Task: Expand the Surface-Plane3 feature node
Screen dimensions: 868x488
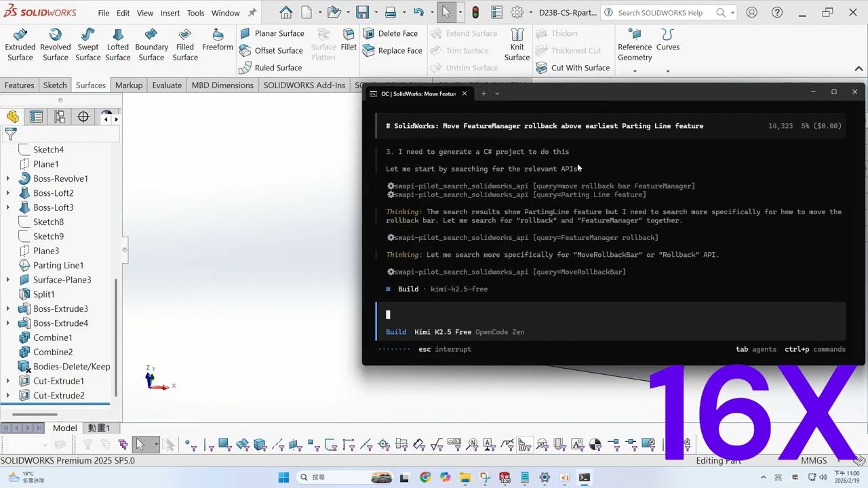Action: point(8,280)
